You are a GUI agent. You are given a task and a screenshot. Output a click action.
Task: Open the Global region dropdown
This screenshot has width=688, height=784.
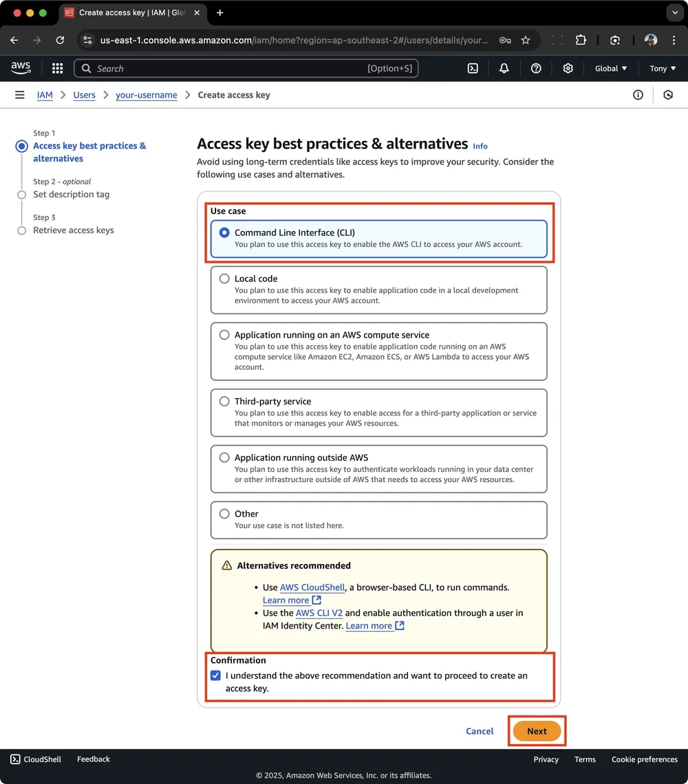[x=610, y=69]
